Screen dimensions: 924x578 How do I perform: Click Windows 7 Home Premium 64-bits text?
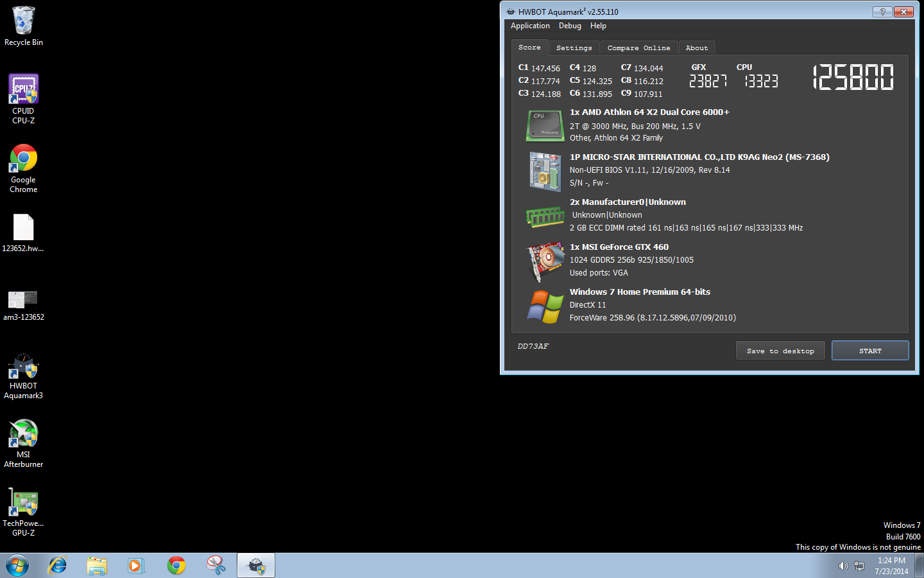pyautogui.click(x=640, y=292)
